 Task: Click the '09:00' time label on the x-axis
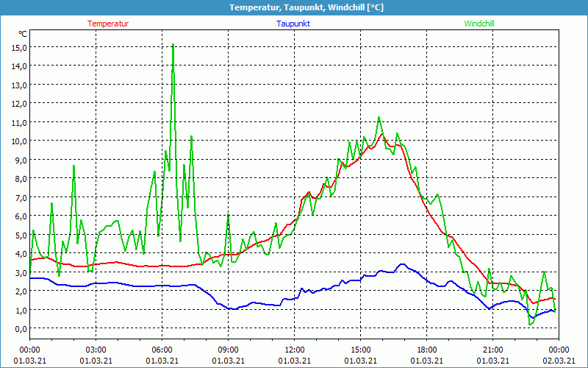pyautogui.click(x=228, y=350)
